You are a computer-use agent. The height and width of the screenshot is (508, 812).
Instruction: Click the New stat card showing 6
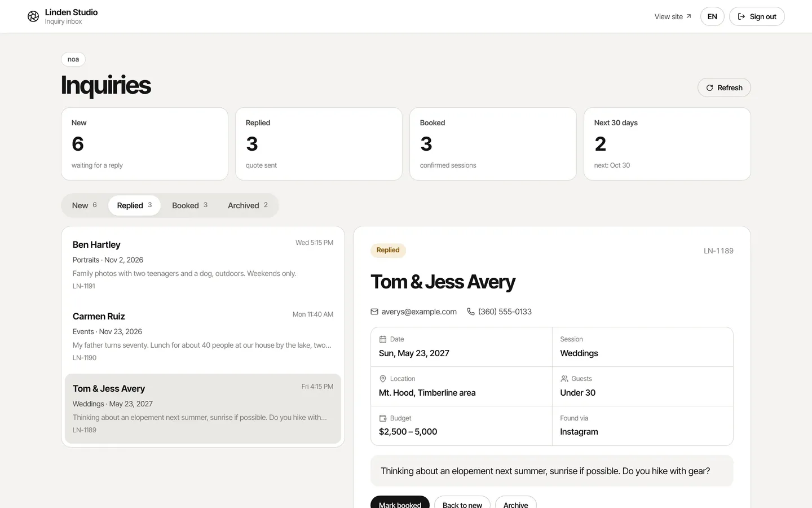click(x=144, y=144)
